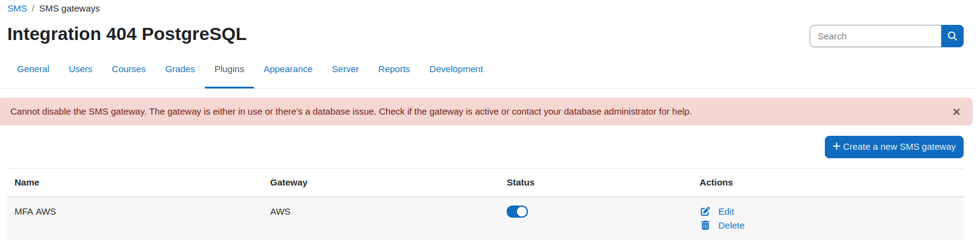This screenshot has height=251, width=980.
Task: Select the Grades tab
Action: [x=180, y=69]
